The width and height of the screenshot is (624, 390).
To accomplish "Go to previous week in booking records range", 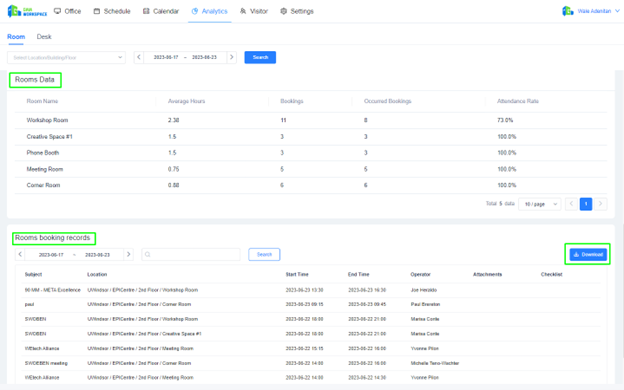I will point(20,254).
